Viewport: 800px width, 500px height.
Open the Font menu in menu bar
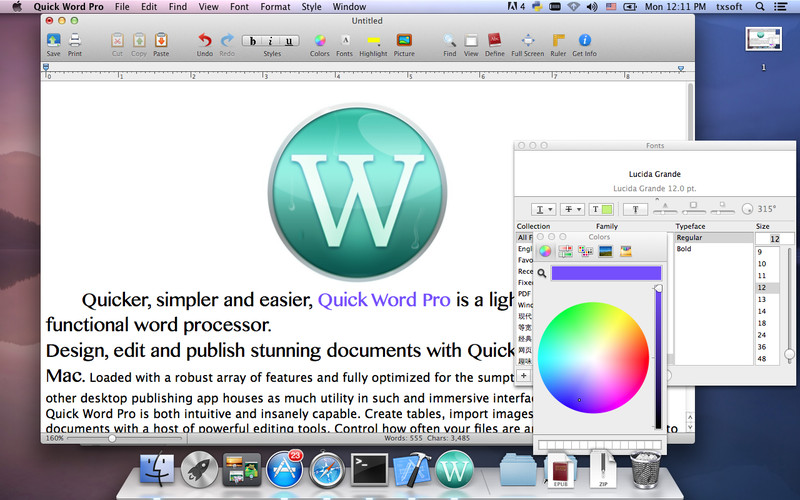tap(239, 7)
